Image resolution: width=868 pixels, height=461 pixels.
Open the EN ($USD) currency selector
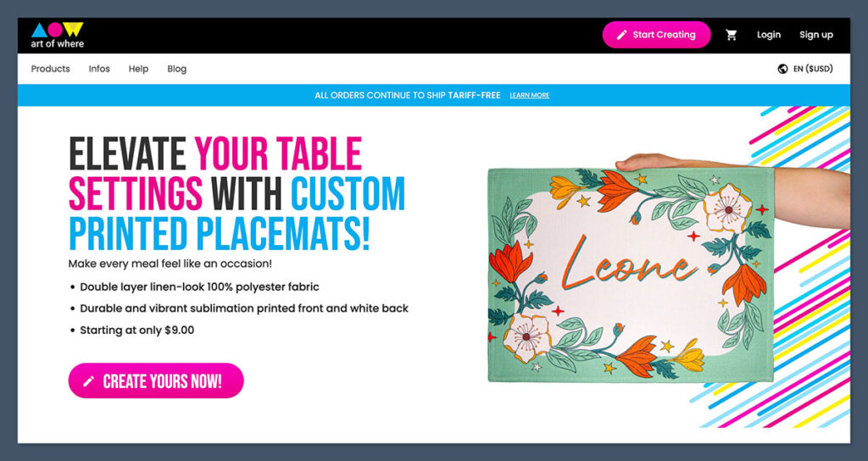[x=813, y=69]
